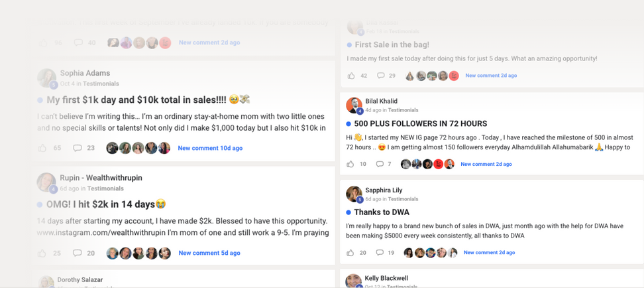Open comments on Bilal Khalid's post
The image size is (644, 288).
click(380, 164)
